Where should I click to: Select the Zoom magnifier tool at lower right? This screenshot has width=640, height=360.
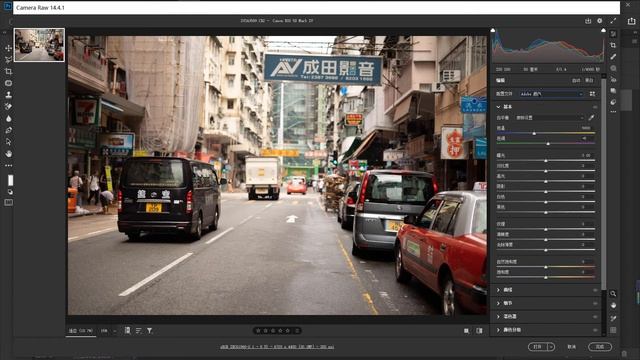click(x=613, y=293)
